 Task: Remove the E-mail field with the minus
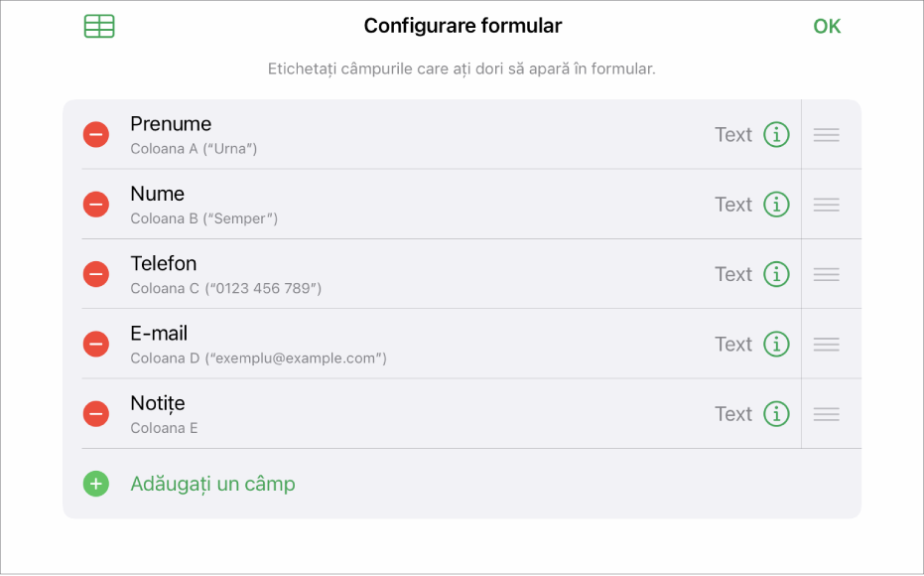pyautogui.click(x=95, y=344)
